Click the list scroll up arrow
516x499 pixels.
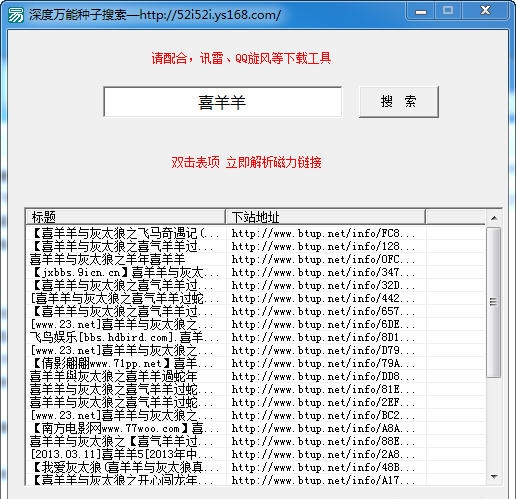coord(494,218)
